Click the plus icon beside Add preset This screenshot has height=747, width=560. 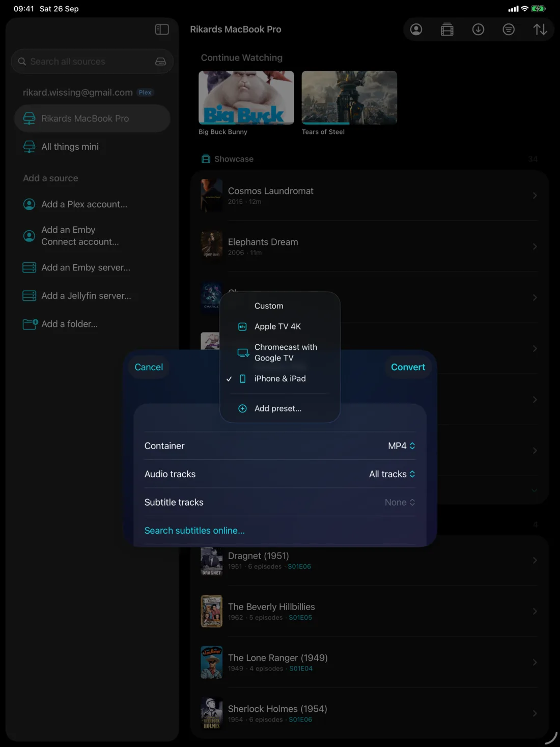pos(243,408)
